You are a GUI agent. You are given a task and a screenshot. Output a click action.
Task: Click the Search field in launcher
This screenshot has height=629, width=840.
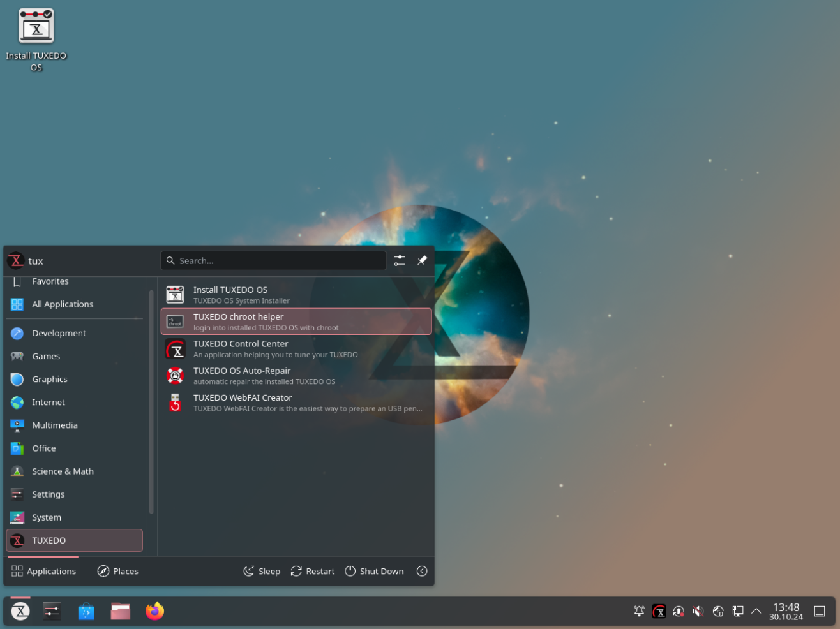[x=273, y=260]
